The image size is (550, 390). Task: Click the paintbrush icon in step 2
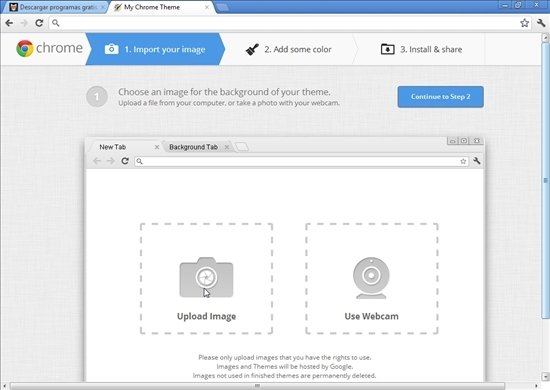252,49
